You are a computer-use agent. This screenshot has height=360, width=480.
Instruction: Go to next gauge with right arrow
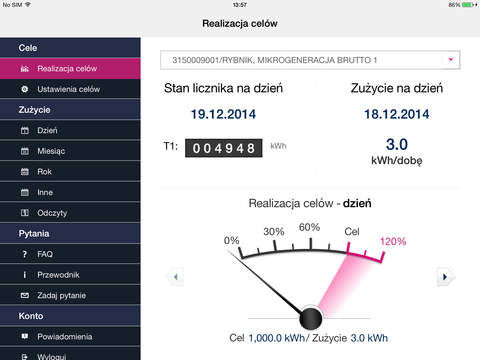(445, 277)
